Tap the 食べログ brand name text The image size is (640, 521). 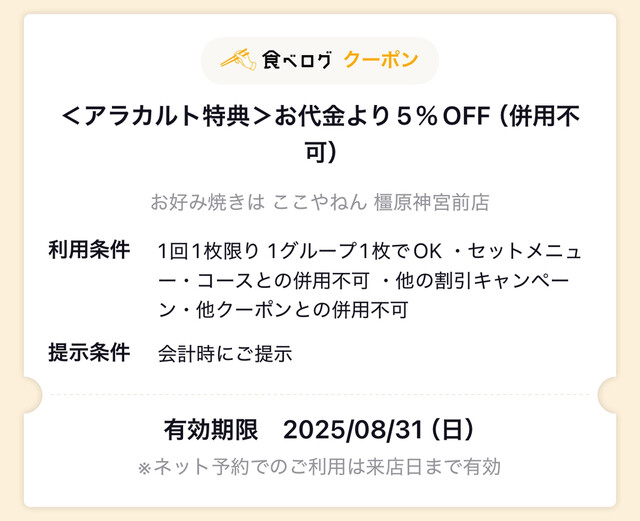click(x=296, y=60)
